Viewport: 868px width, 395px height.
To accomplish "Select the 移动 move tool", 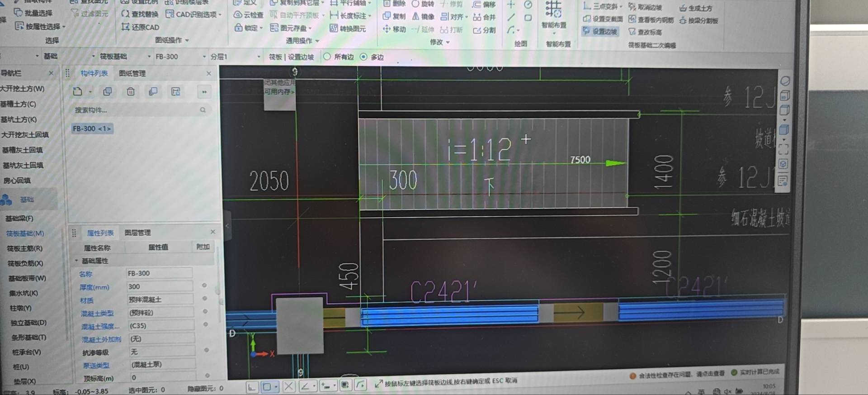I will [x=394, y=29].
